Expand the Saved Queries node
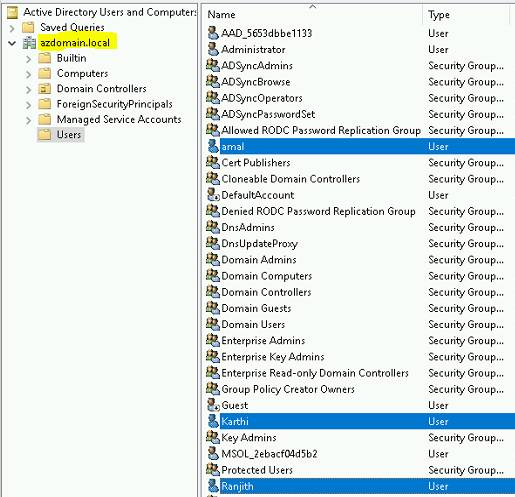The width and height of the screenshot is (515, 497). (x=12, y=28)
